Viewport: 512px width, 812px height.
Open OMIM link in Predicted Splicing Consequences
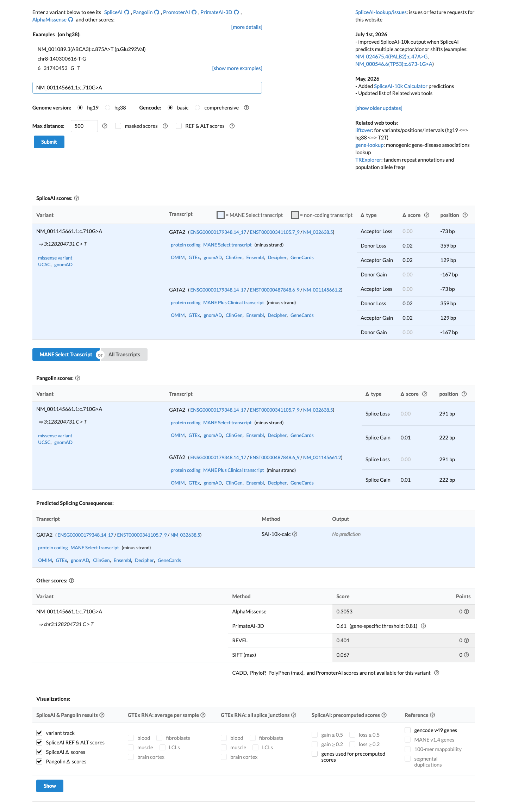[x=45, y=561]
